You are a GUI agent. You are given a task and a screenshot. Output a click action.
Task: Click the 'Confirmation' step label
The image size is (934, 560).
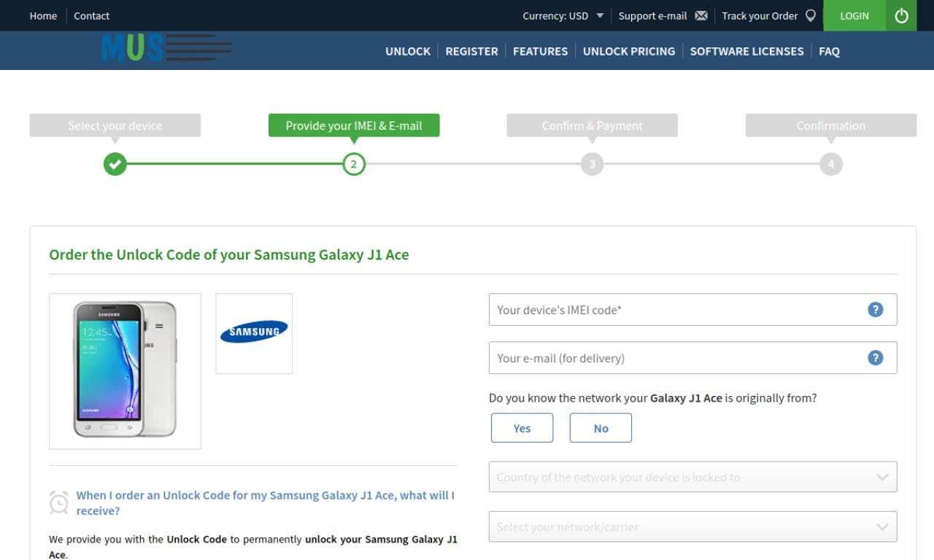coord(831,125)
